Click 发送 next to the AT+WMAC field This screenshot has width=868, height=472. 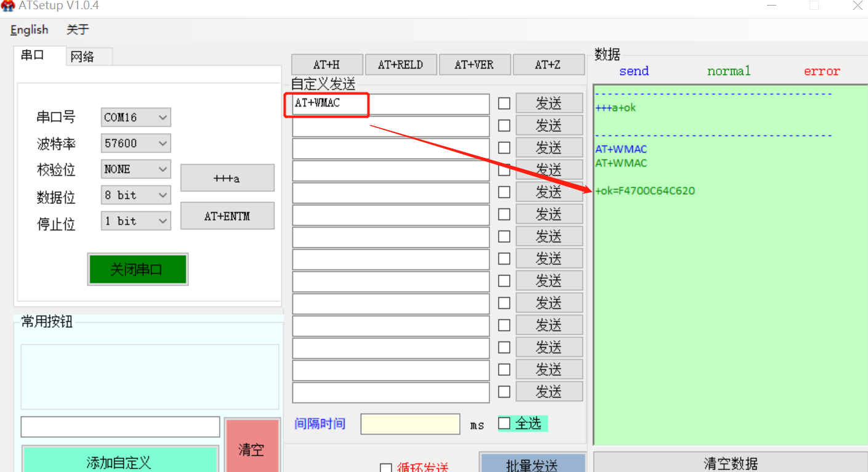[549, 104]
